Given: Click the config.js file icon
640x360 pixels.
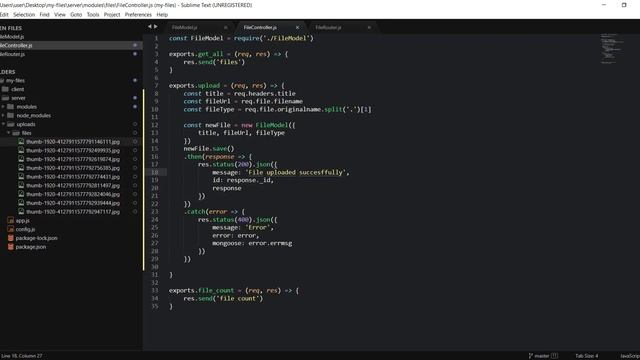Looking at the screenshot, I should [x=11, y=229].
